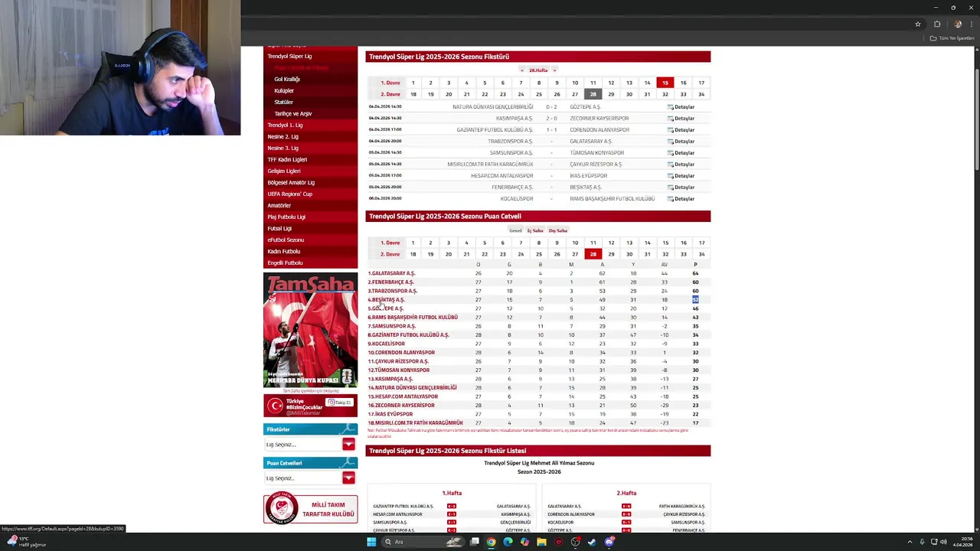Open the Tüm Yer İşaretleri bookmarks folder

tap(952, 38)
